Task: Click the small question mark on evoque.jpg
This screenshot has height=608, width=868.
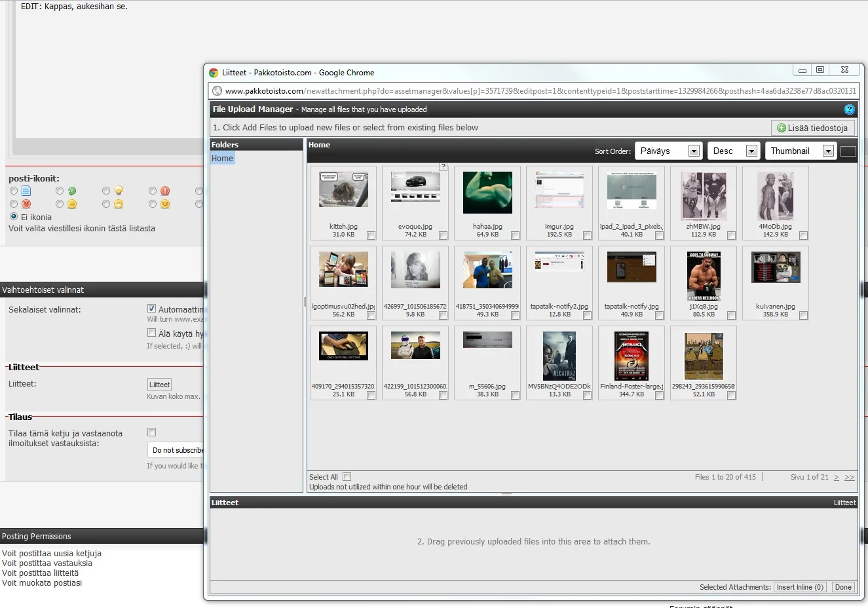Action: (443, 167)
